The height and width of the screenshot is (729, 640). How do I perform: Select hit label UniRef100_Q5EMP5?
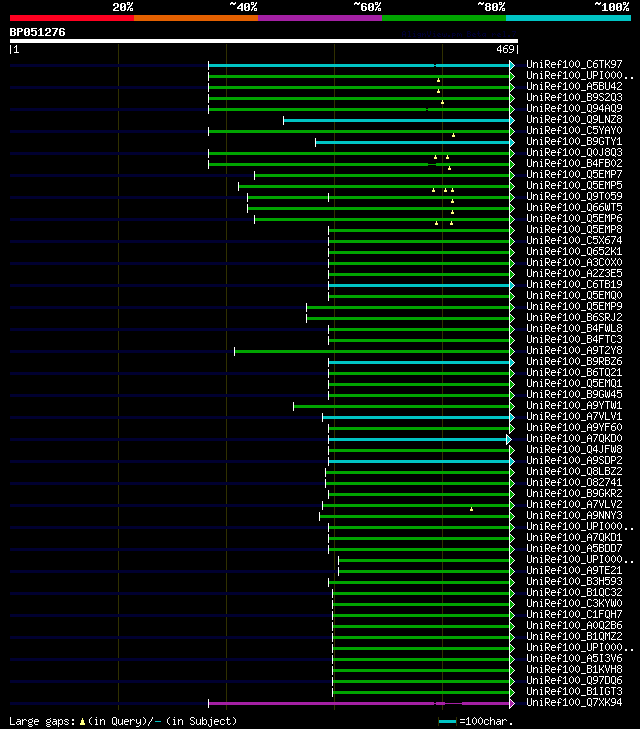click(574, 185)
